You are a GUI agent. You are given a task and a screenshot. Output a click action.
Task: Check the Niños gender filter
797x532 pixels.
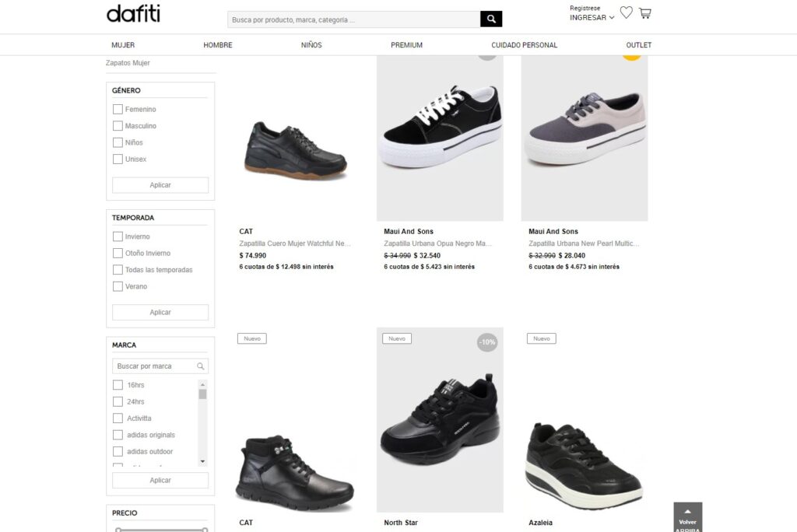pos(118,143)
